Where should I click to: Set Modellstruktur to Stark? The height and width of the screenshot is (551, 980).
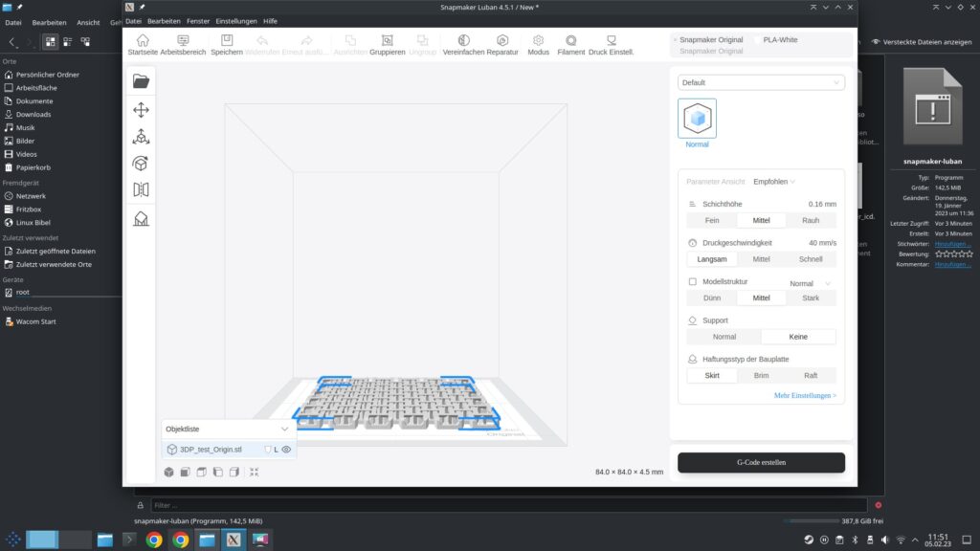pyautogui.click(x=811, y=298)
